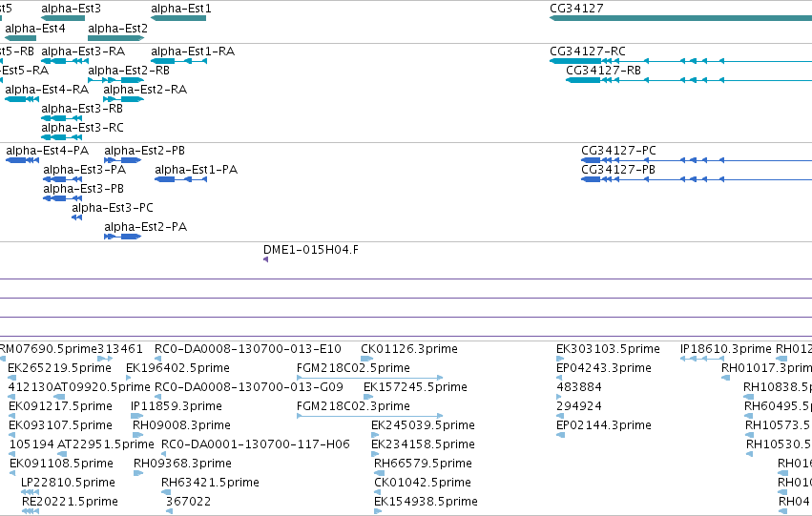The image size is (812, 516).
Task: Select the alpha-Est2 gene bar
Action: pyautogui.click(x=116, y=38)
